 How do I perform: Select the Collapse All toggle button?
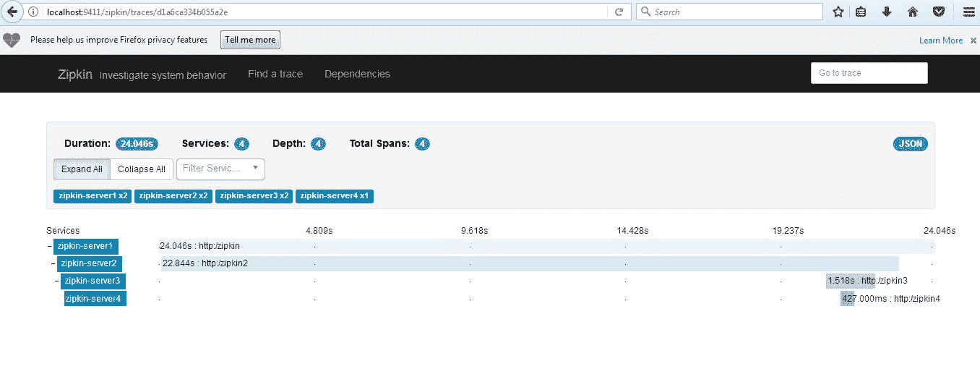click(x=142, y=169)
